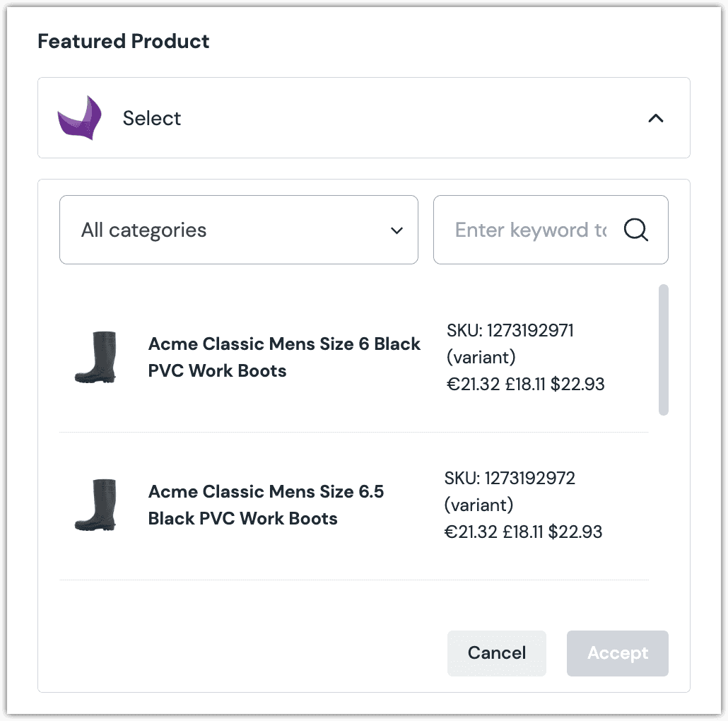Open the All categories dropdown
Viewport: 728px width, 721px height.
point(238,230)
